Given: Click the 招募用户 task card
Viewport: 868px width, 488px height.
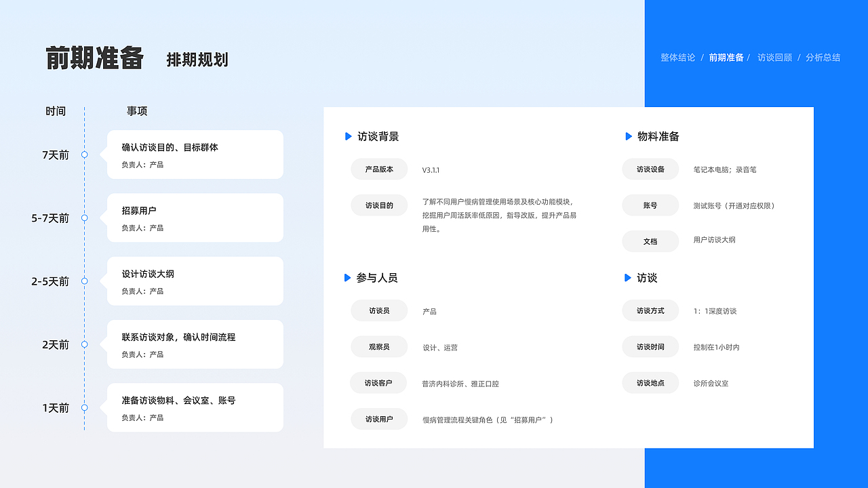Looking at the screenshot, I should coord(195,218).
